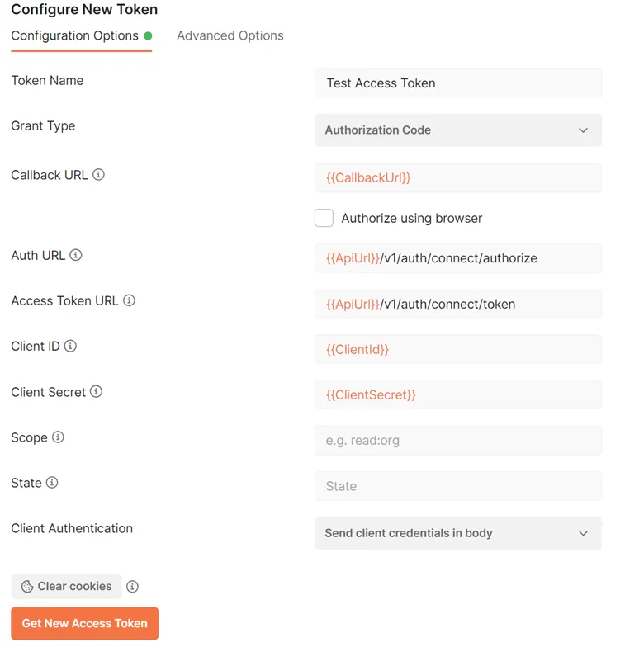Click the info icon beside Clear cookies
Viewport: 644px width, 647px height.
pyautogui.click(x=132, y=587)
